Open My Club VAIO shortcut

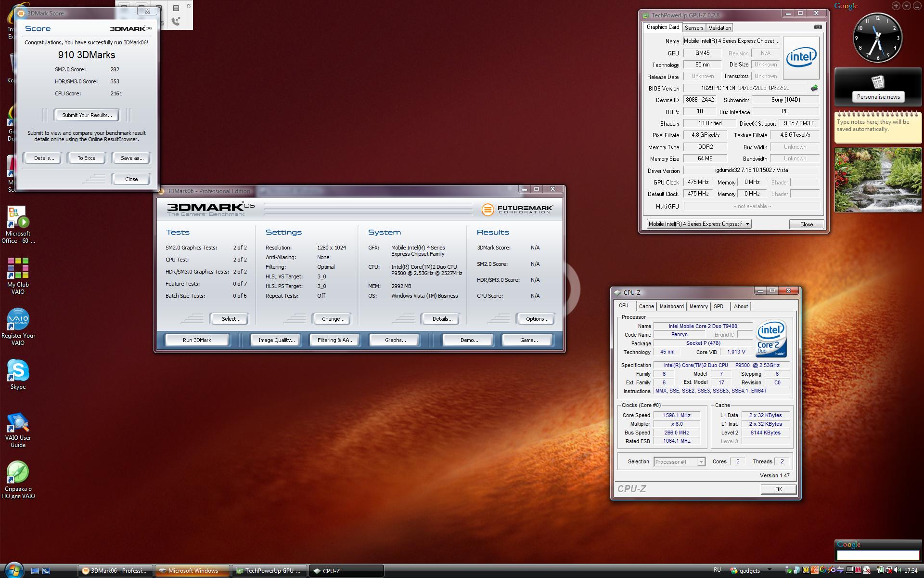tap(18, 275)
